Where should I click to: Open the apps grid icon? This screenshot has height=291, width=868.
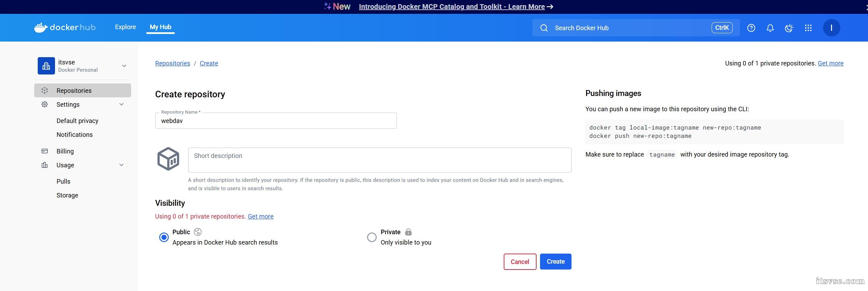click(x=808, y=28)
